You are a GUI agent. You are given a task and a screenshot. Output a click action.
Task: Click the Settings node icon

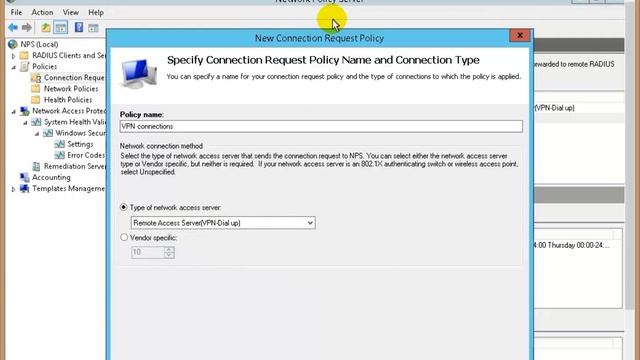[60, 144]
